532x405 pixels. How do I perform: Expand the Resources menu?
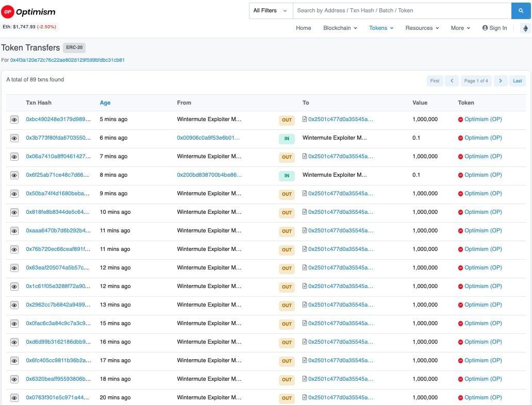422,28
